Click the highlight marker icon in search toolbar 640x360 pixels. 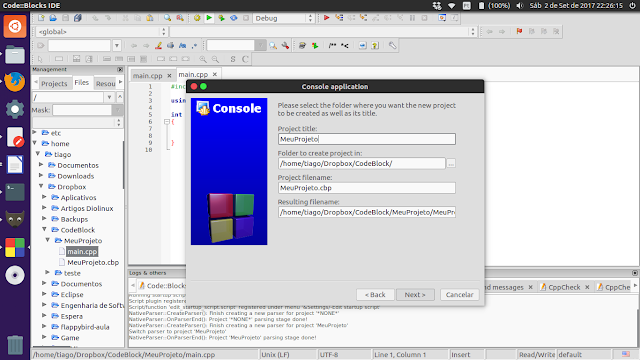tap(158, 46)
